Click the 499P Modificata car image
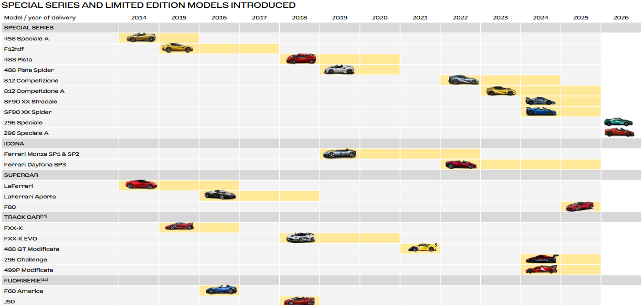The image size is (644, 305). pyautogui.click(x=542, y=269)
